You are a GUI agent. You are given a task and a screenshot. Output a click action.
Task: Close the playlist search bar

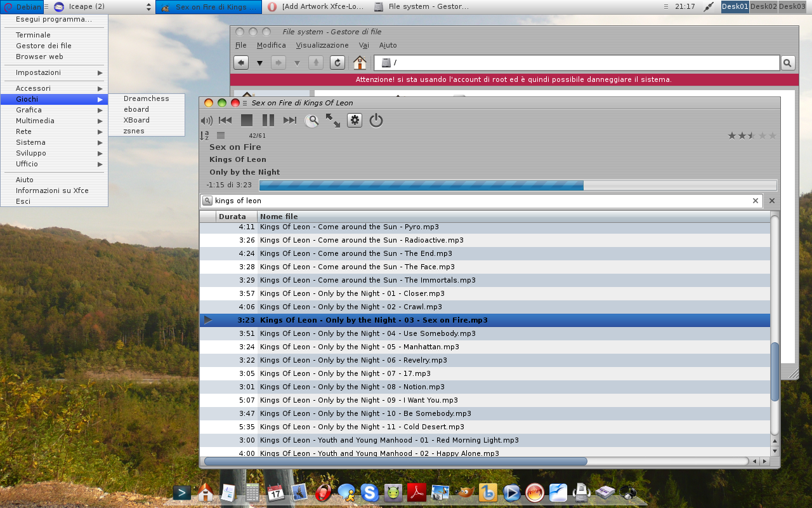coord(772,201)
